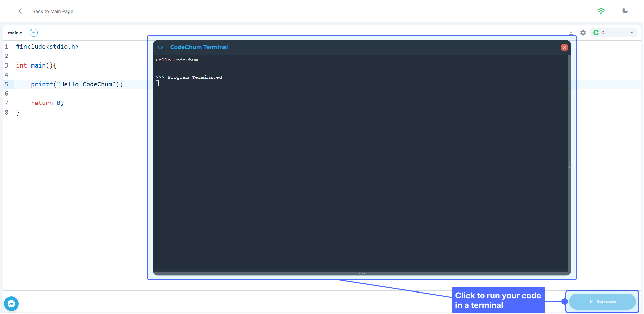Open the Messenger chat bubble
This screenshot has width=644, height=314.
pyautogui.click(x=11, y=304)
